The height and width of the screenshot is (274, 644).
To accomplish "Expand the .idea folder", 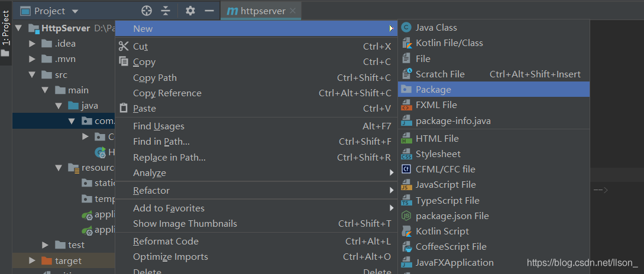I will click(32, 44).
